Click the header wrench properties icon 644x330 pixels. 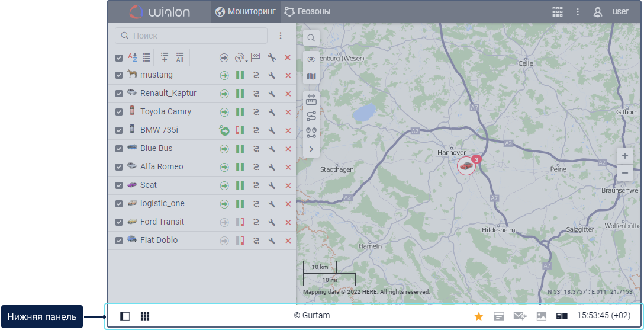[x=272, y=58]
